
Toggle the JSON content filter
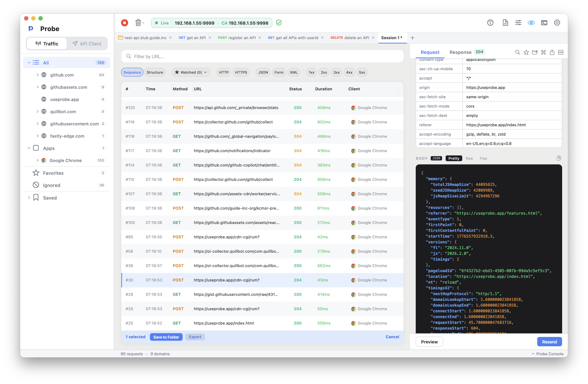[263, 72]
